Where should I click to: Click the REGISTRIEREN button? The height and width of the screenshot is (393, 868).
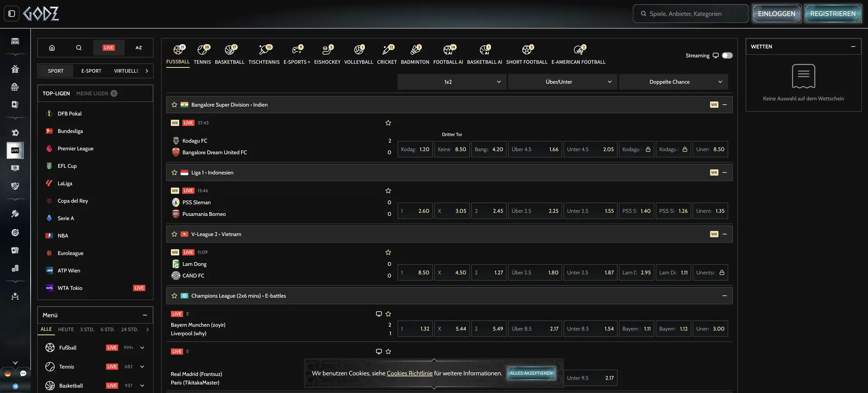833,14
